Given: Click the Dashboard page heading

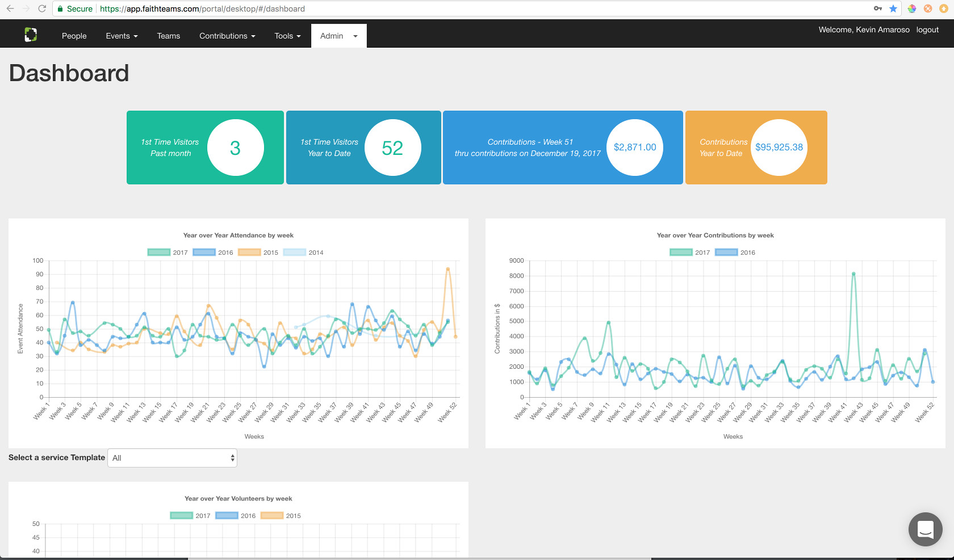Looking at the screenshot, I should click(69, 73).
